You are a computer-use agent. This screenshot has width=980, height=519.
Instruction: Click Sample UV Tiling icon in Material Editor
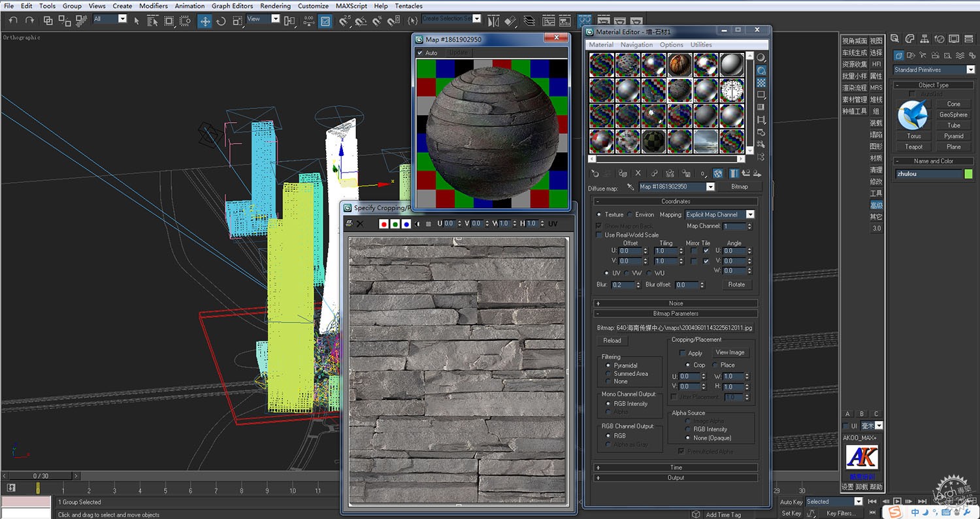point(761,95)
